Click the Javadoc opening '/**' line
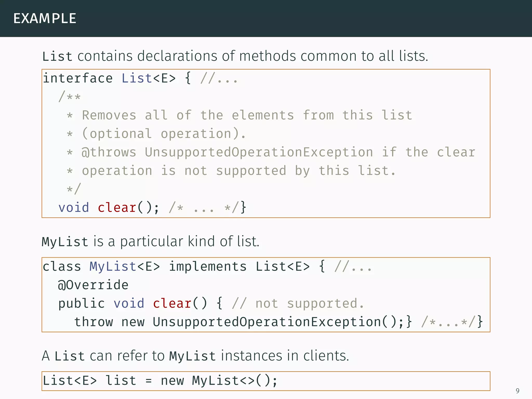Image resolution: width=532 pixels, height=399 pixels. coord(70,97)
